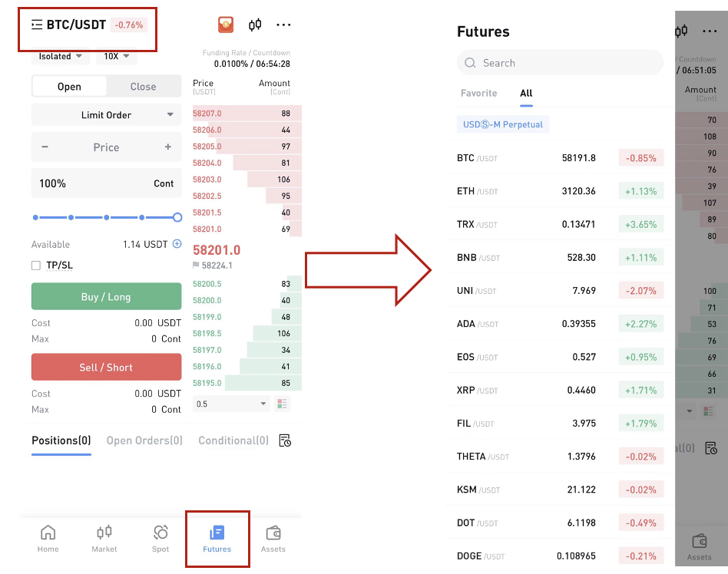Expand the Limit Order type dropdown
This screenshot has height=574, width=728.
point(106,115)
